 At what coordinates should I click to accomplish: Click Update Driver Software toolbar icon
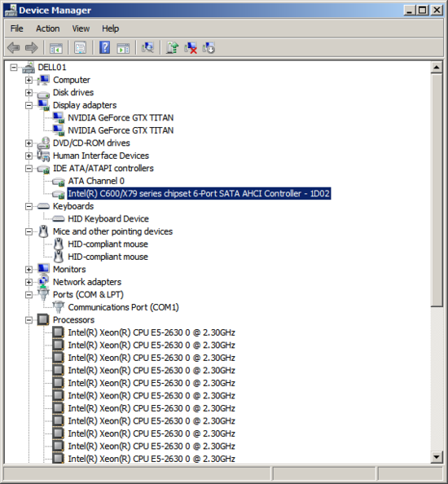tap(172, 48)
